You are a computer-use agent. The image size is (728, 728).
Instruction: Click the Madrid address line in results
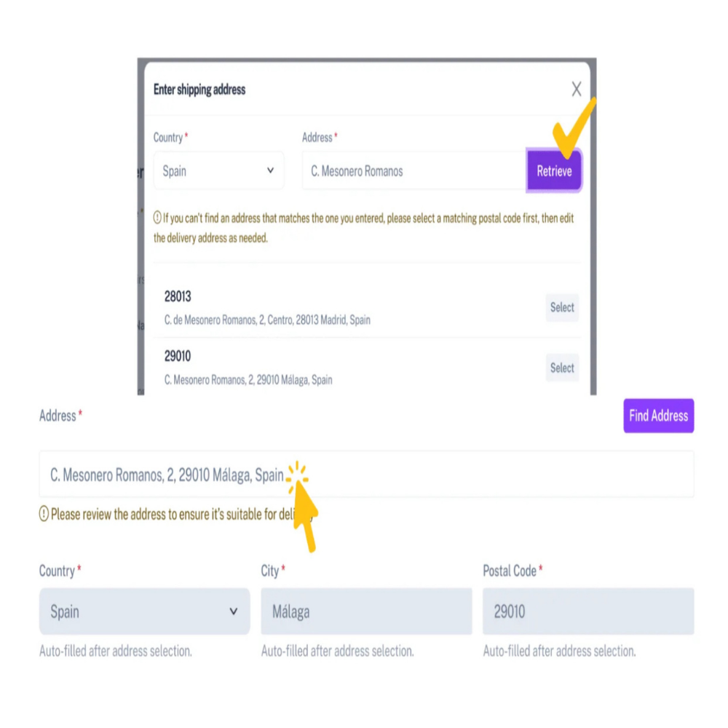(267, 320)
